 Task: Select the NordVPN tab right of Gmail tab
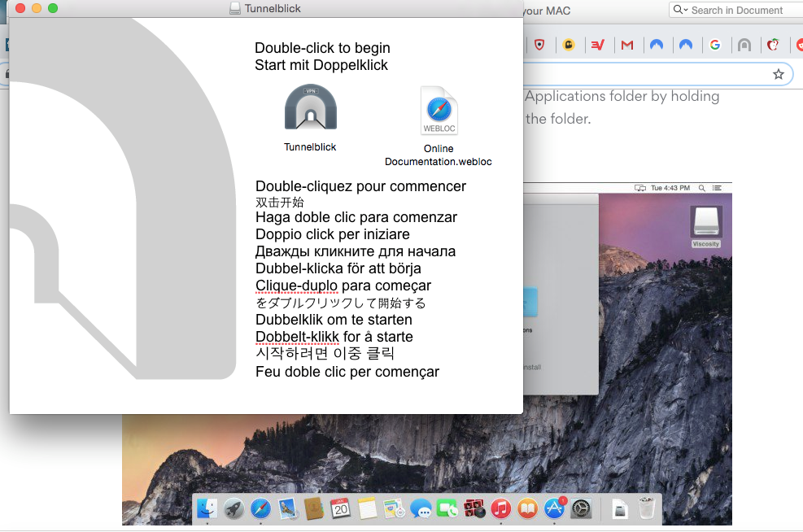pyautogui.click(x=657, y=45)
